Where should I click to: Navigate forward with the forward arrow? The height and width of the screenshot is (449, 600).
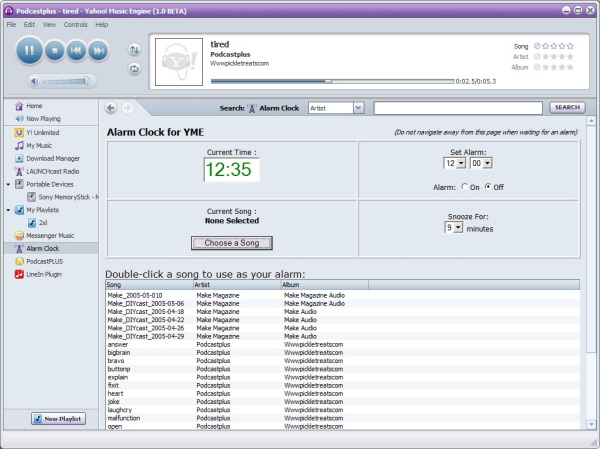127,108
